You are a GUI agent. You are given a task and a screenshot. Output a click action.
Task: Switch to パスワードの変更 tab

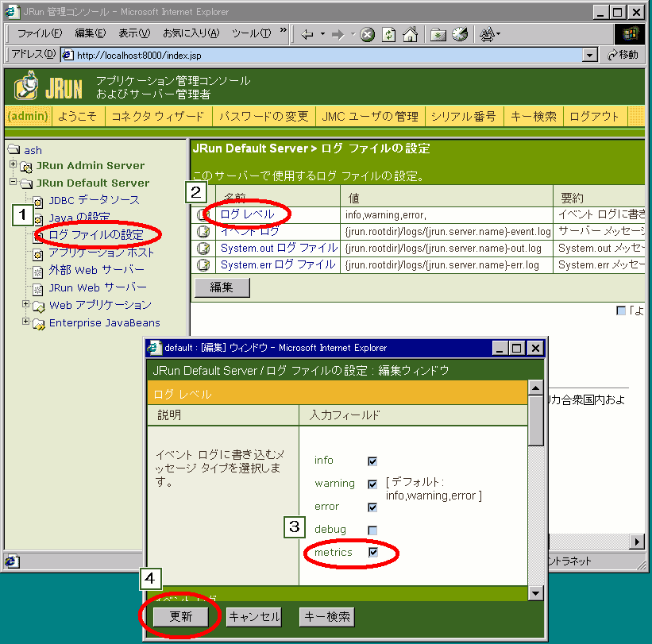click(x=264, y=116)
